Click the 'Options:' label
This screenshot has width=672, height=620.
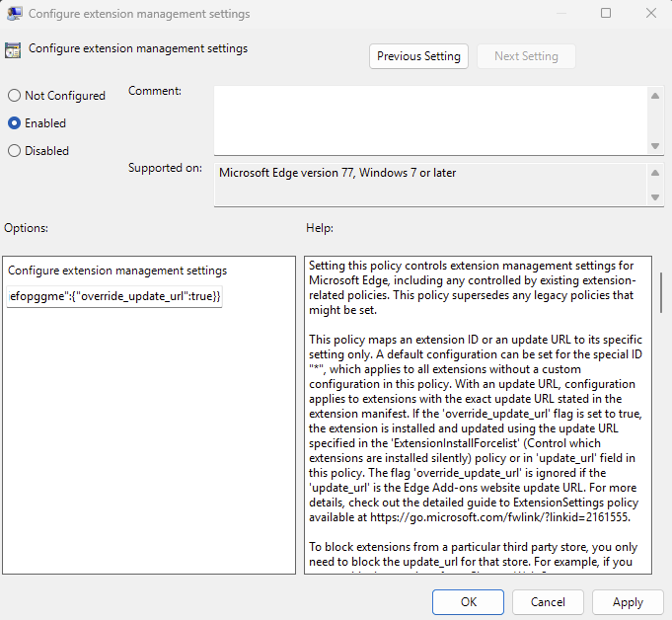tap(26, 228)
